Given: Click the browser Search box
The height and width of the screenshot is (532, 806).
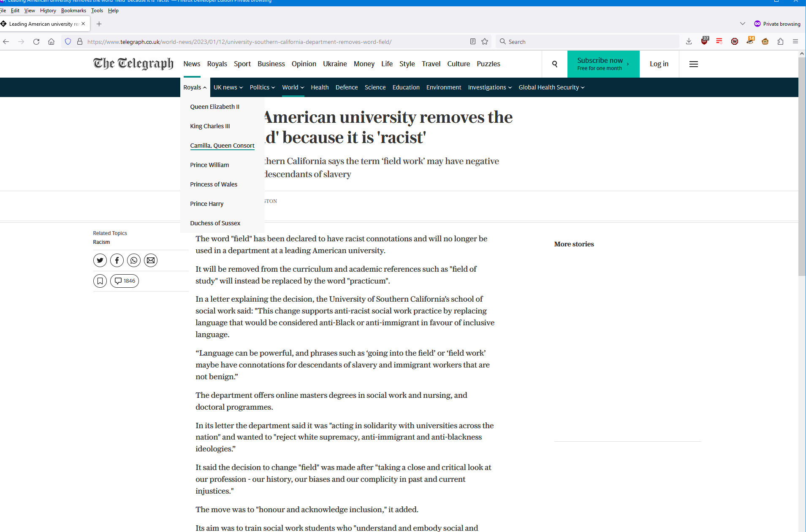Looking at the screenshot, I should [587, 42].
